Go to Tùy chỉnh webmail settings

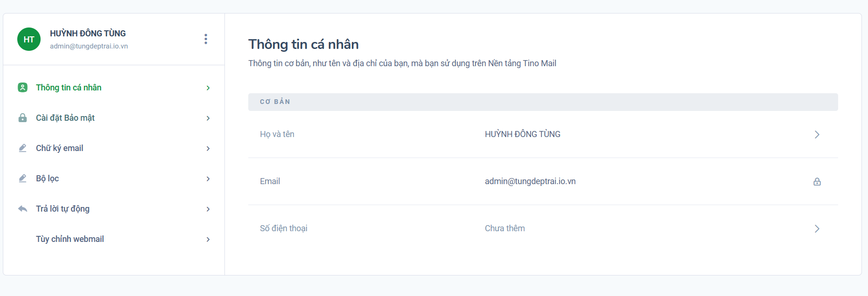[x=70, y=239]
